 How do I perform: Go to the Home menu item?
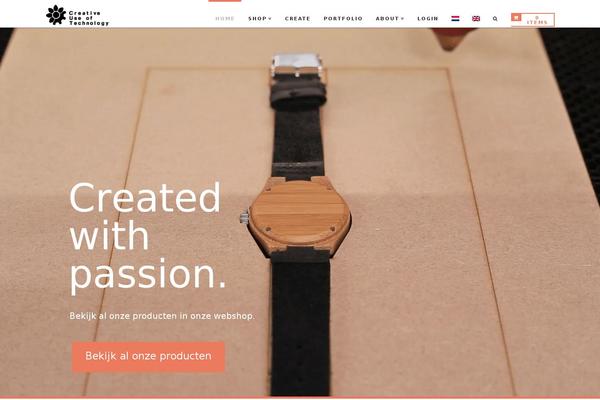click(225, 18)
